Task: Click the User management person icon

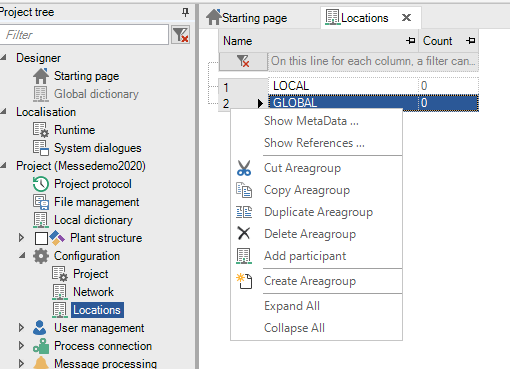Action: [40, 328]
